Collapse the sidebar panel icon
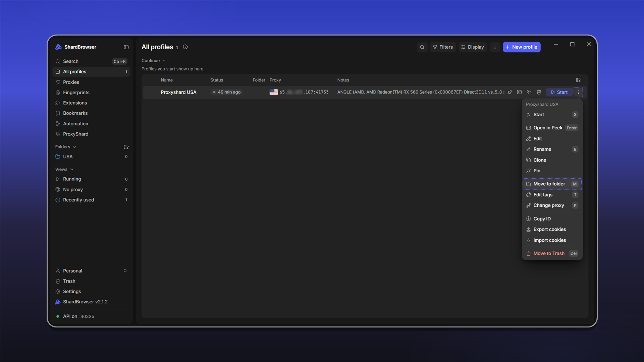 [x=126, y=47]
